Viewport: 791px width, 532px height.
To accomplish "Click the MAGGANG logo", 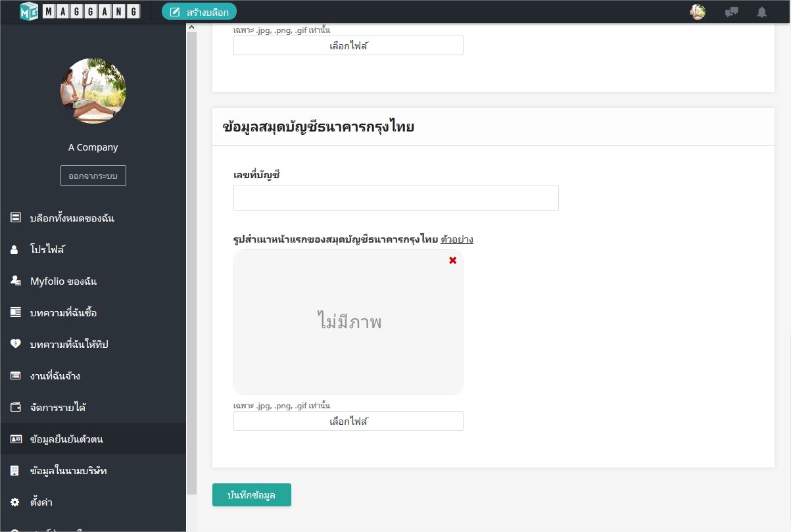I will pos(80,11).
